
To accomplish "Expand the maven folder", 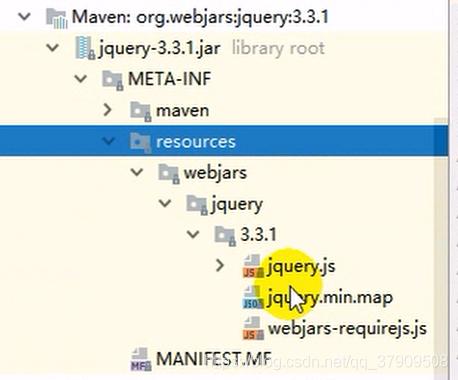I will pos(107,110).
